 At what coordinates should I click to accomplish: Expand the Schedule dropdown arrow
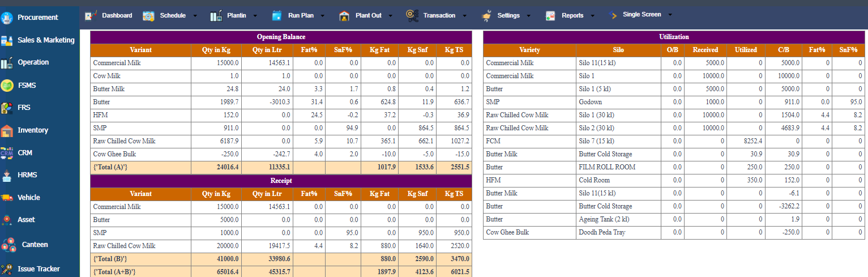click(x=195, y=16)
